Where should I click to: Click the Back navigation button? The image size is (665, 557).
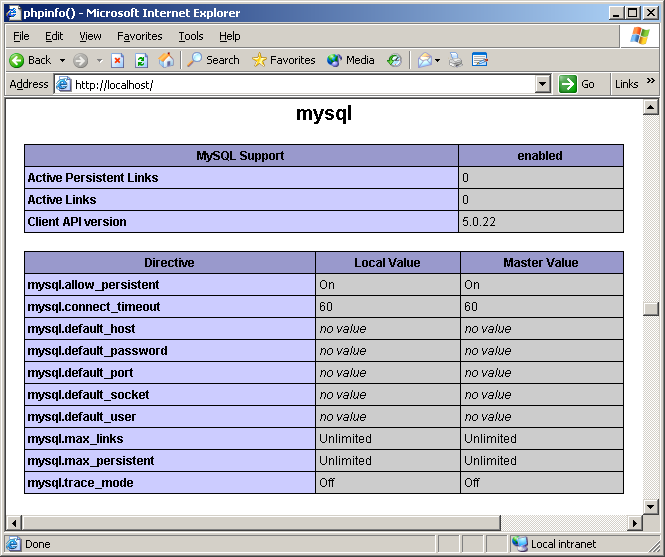click(x=30, y=60)
